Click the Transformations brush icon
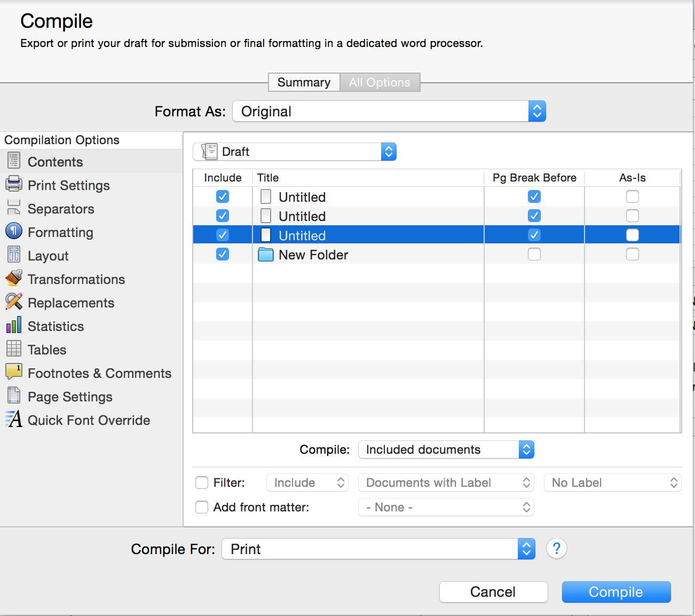This screenshot has width=695, height=616. point(13,278)
